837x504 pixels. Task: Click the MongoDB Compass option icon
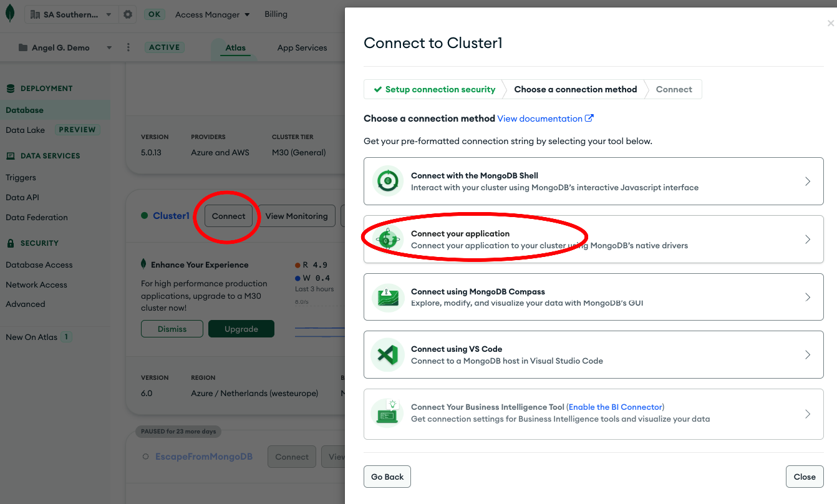[x=387, y=298]
